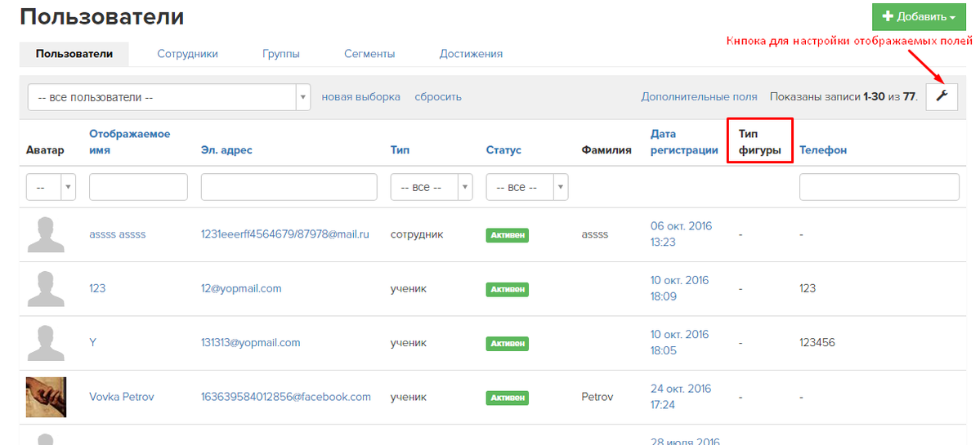Sort by 'Тип' column header
The image size is (980, 445).
coord(400,149)
